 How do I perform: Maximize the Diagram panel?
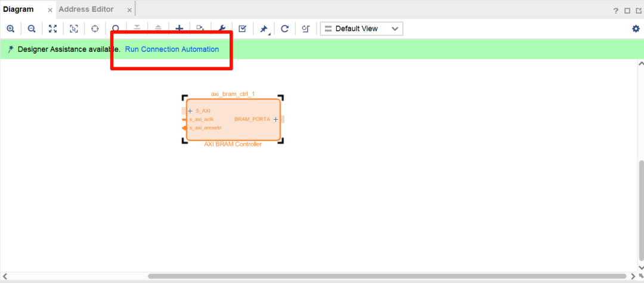(x=627, y=11)
